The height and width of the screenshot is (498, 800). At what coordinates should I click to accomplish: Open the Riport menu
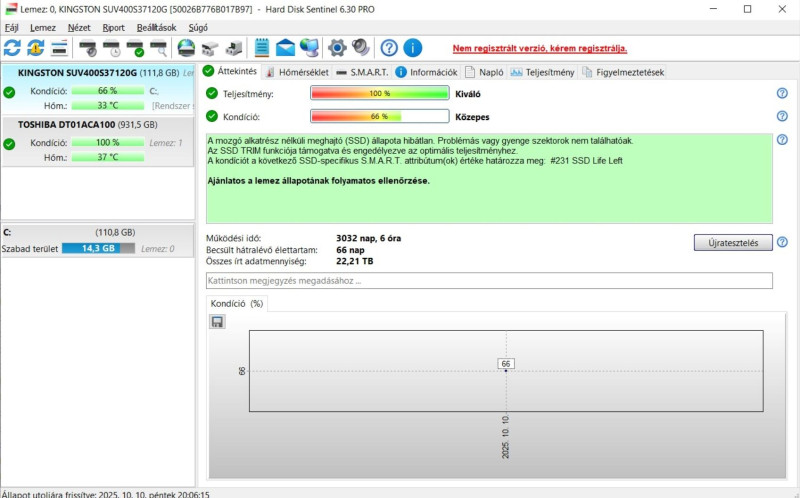(x=113, y=28)
